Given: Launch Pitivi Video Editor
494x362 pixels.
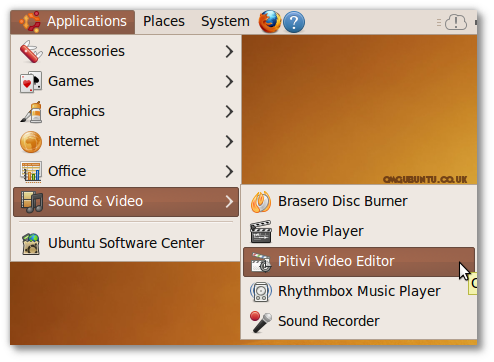Looking at the screenshot, I should (x=359, y=262).
